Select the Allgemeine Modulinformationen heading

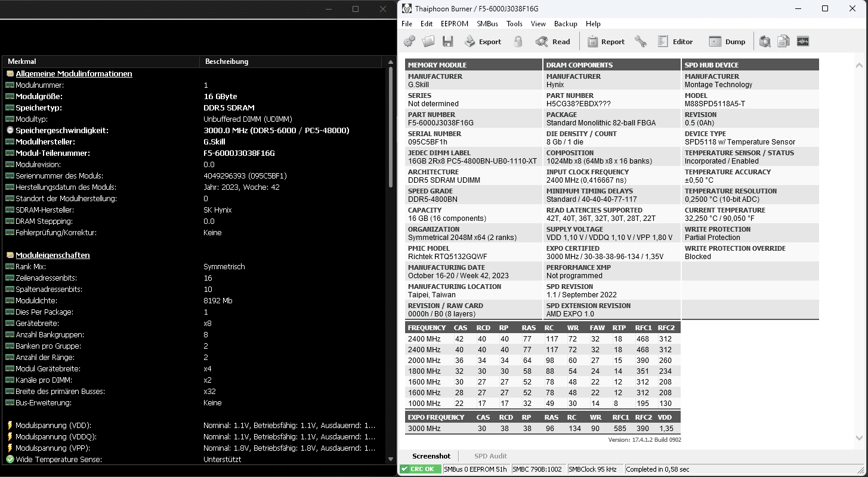click(74, 74)
